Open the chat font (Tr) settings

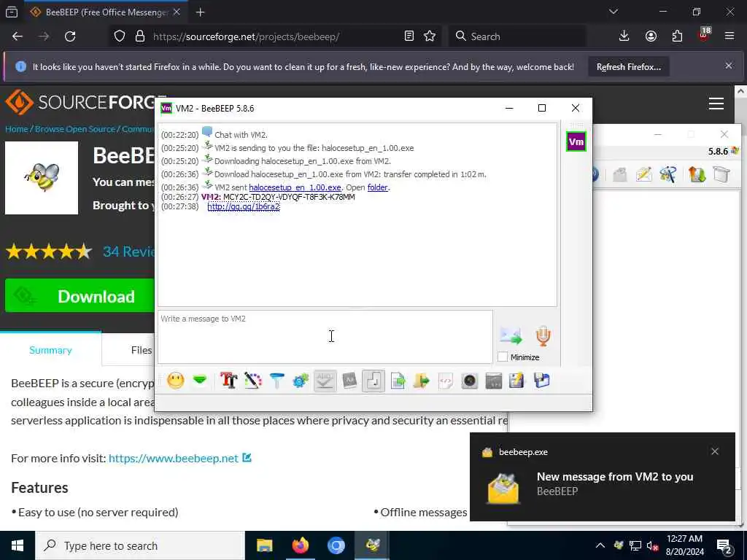(x=228, y=381)
